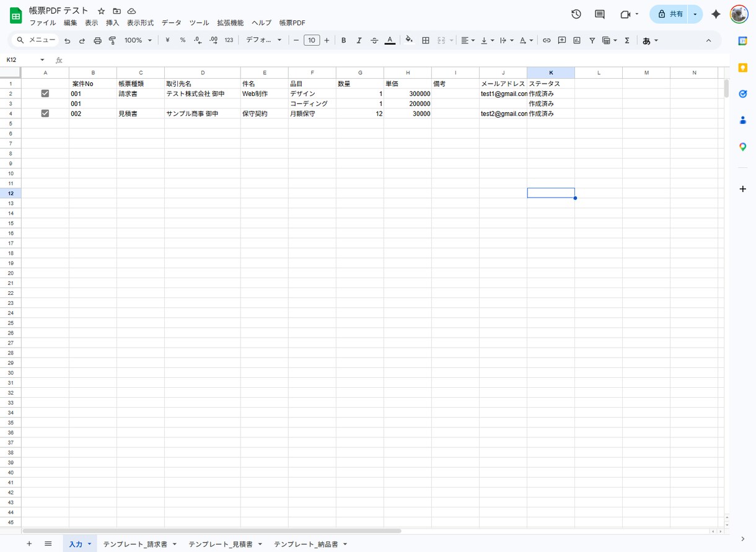Open the zoom 100% dropdown
The height and width of the screenshot is (552, 756).
click(x=138, y=40)
